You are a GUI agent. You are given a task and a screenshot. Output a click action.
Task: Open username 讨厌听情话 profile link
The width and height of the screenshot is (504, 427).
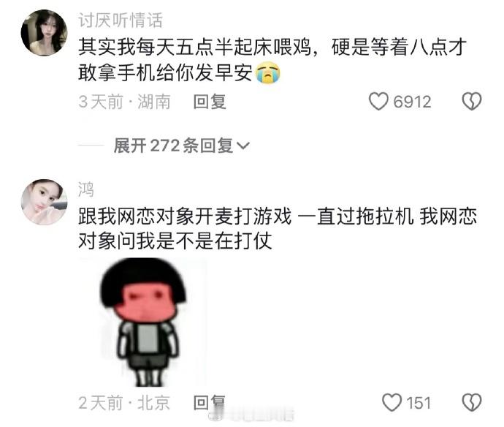(121, 20)
